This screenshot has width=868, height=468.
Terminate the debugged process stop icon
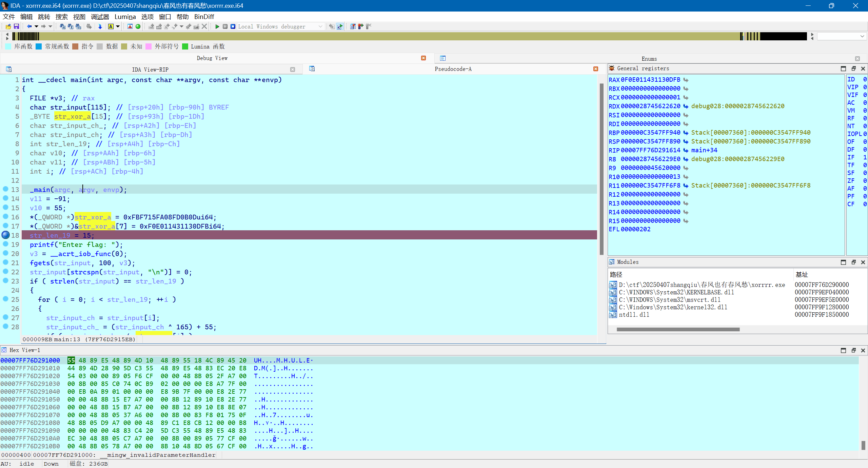tap(233, 26)
